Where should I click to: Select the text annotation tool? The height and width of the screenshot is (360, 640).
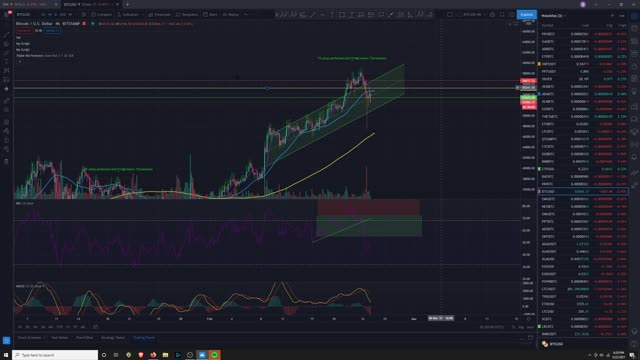(x=6, y=62)
